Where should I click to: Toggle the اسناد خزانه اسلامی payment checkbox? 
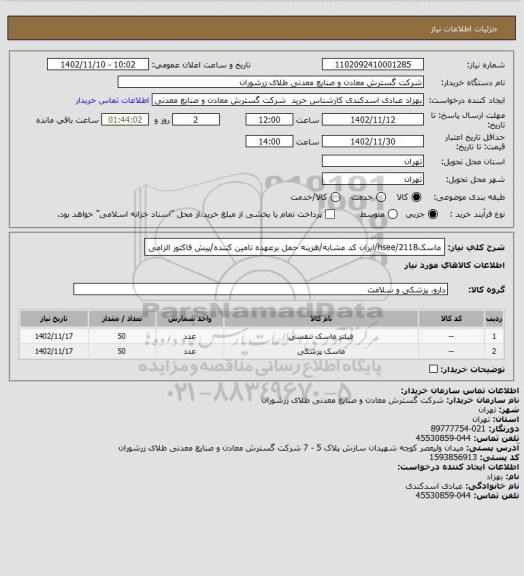click(x=330, y=214)
